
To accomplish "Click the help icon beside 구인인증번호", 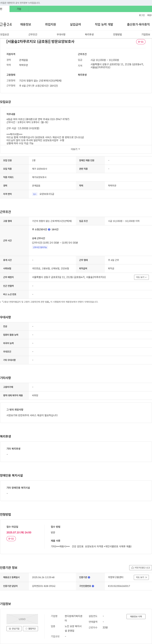I will coord(93,586).
